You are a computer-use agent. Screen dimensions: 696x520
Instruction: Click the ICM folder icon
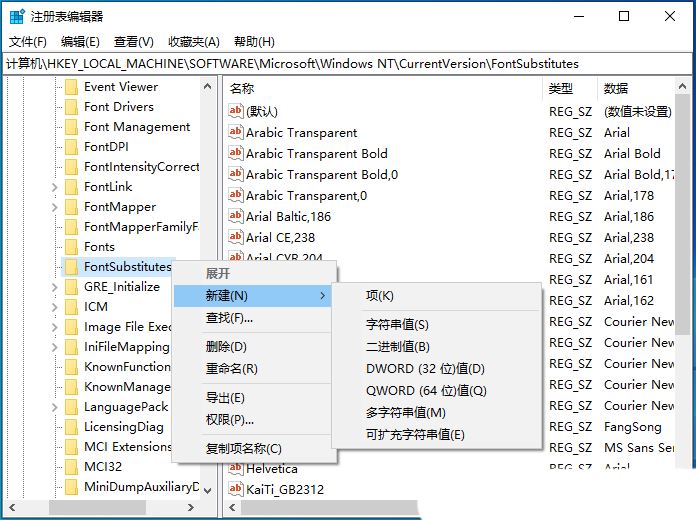point(71,307)
